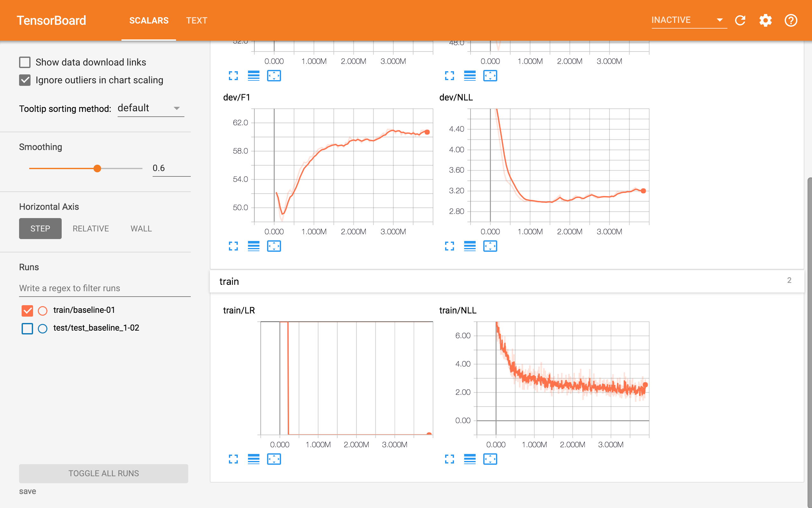This screenshot has width=812, height=508.
Task: Uncheck Ignore outliers in chart scaling
Action: [x=25, y=80]
